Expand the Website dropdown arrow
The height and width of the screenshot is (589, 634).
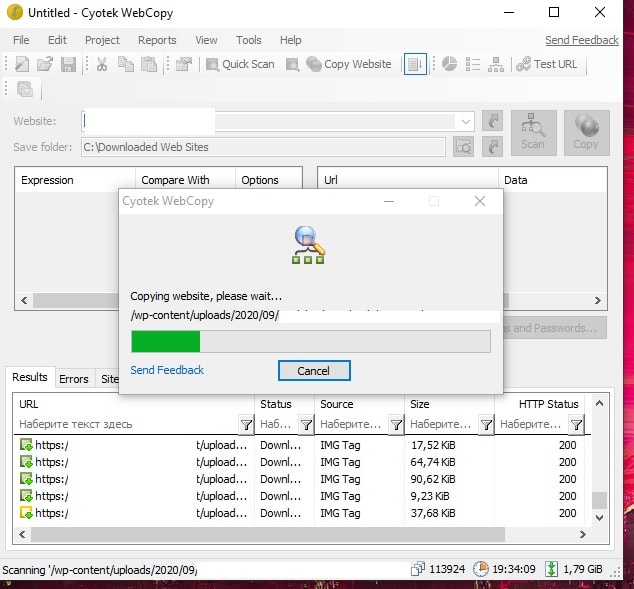466,121
